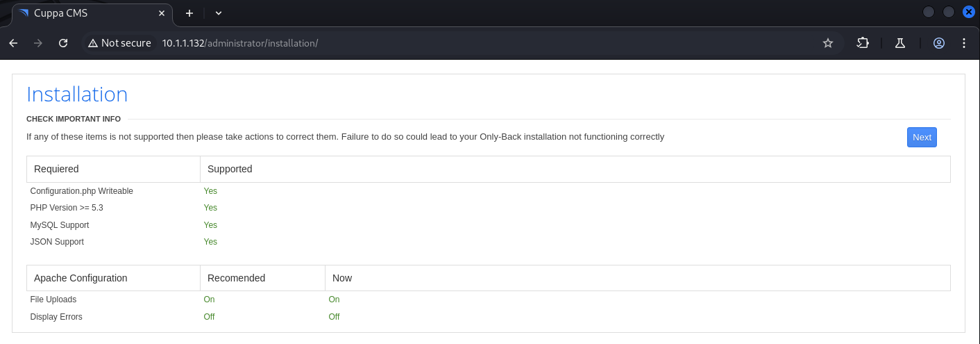This screenshot has height=344, width=980.
Task: Close the browser window with X button
Action: point(968,12)
